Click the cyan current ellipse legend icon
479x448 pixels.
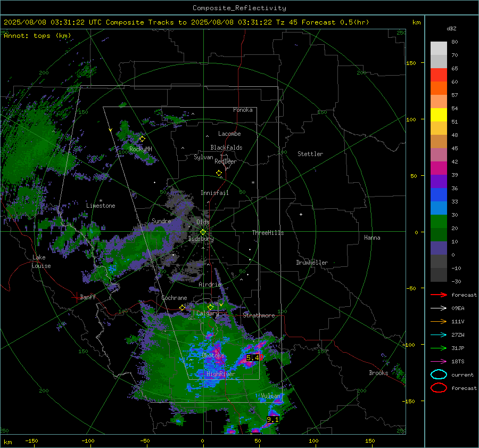point(439,374)
